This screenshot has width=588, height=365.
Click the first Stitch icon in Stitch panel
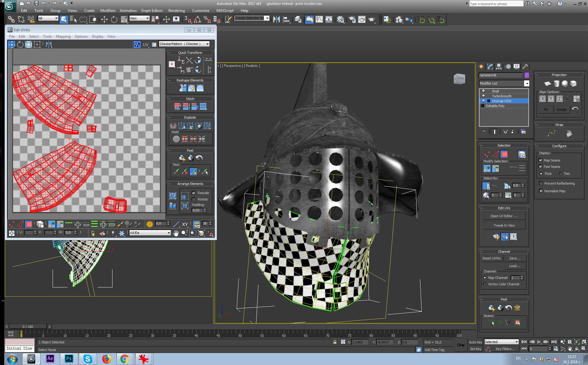tap(177, 106)
